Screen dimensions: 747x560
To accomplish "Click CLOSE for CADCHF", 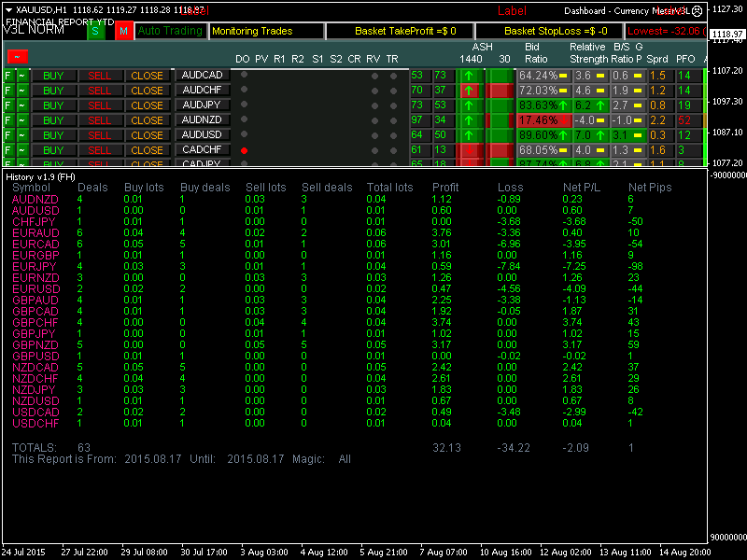I will tap(148, 150).
